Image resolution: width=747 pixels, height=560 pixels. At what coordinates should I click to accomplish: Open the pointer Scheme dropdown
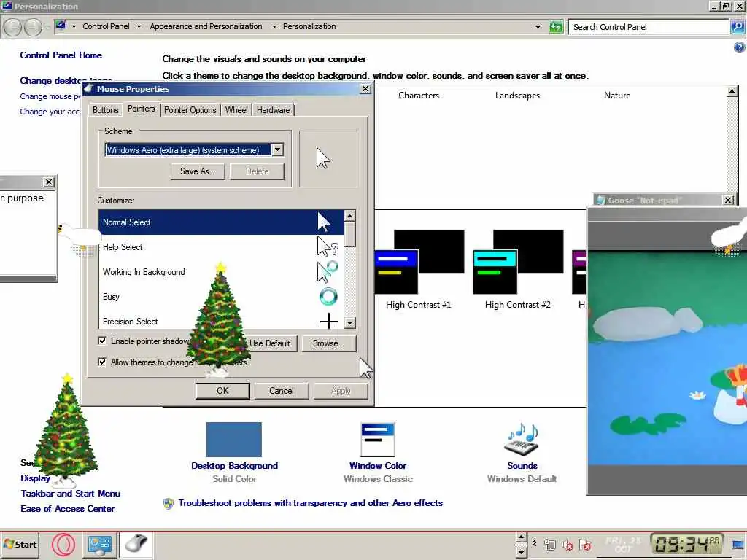tap(277, 150)
